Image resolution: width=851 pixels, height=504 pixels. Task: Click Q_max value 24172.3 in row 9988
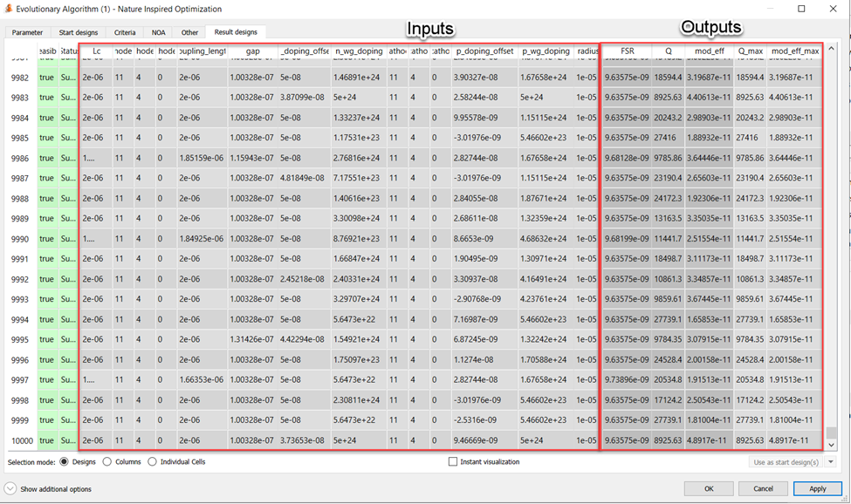pyautogui.click(x=750, y=198)
